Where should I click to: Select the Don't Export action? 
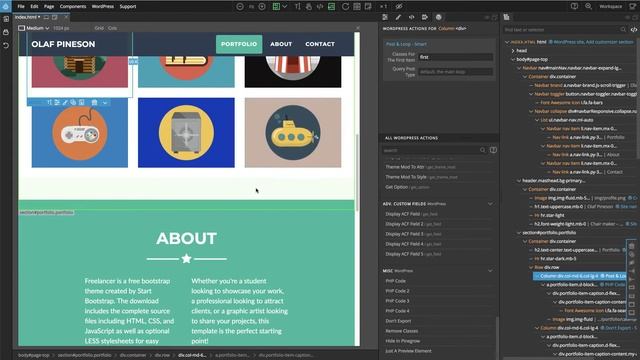pos(398,321)
